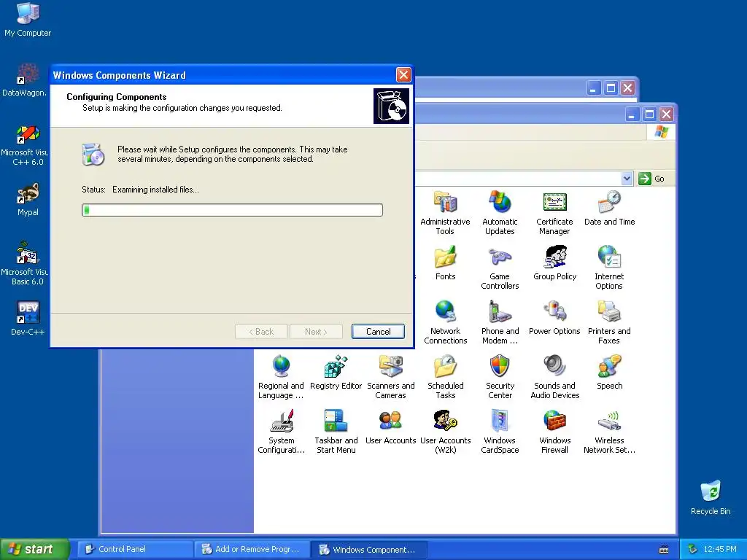Click the on-screen keyboard taskbar icon

pos(664,550)
